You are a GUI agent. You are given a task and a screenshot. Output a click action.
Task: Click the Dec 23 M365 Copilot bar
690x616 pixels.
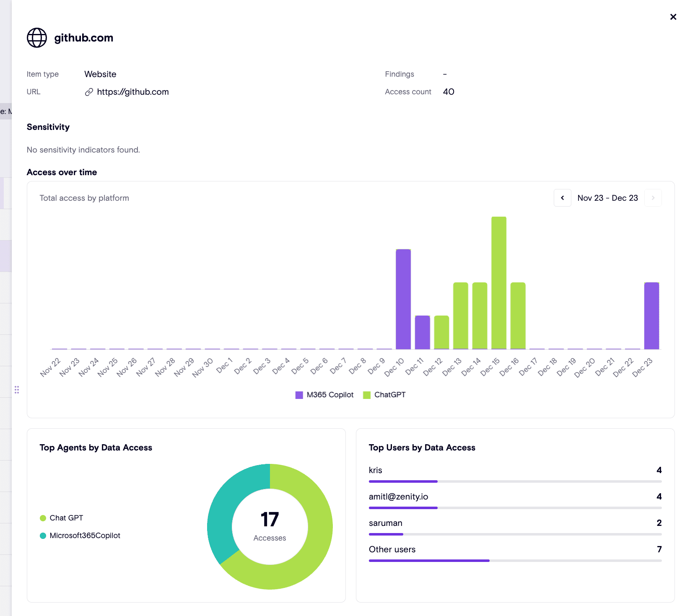[651, 316]
